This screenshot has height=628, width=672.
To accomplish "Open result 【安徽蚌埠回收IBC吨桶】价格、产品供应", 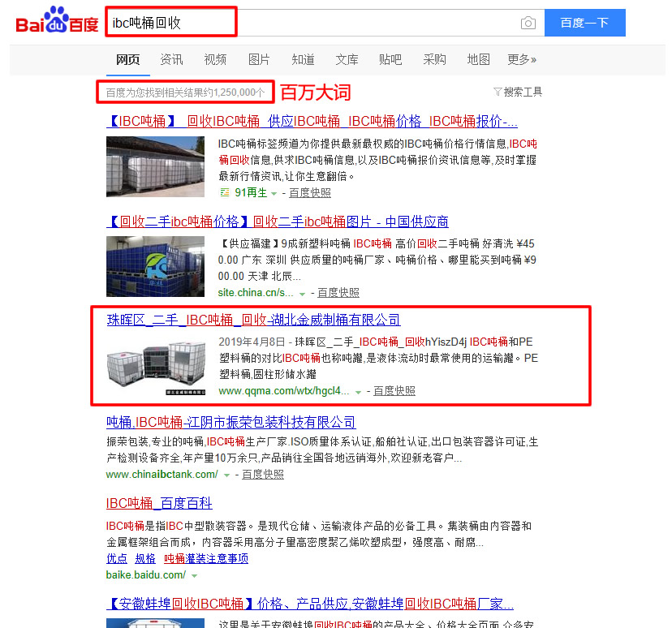I will pos(310,604).
